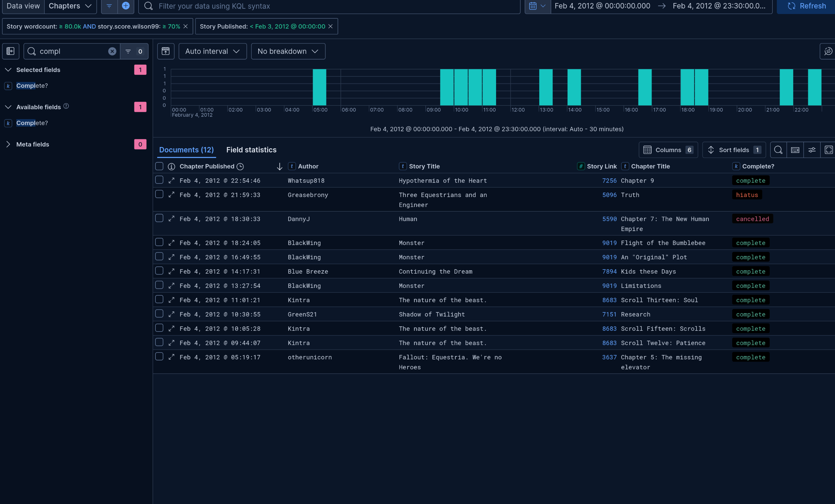Viewport: 835px width, 504px height.
Task: Expand the Meta fields section
Action: 8,144
